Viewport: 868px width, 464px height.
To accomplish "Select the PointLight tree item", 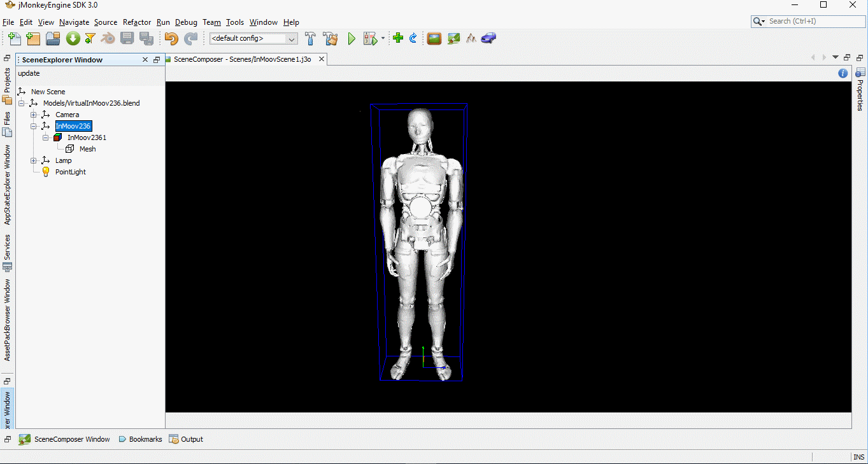I will pyautogui.click(x=70, y=172).
